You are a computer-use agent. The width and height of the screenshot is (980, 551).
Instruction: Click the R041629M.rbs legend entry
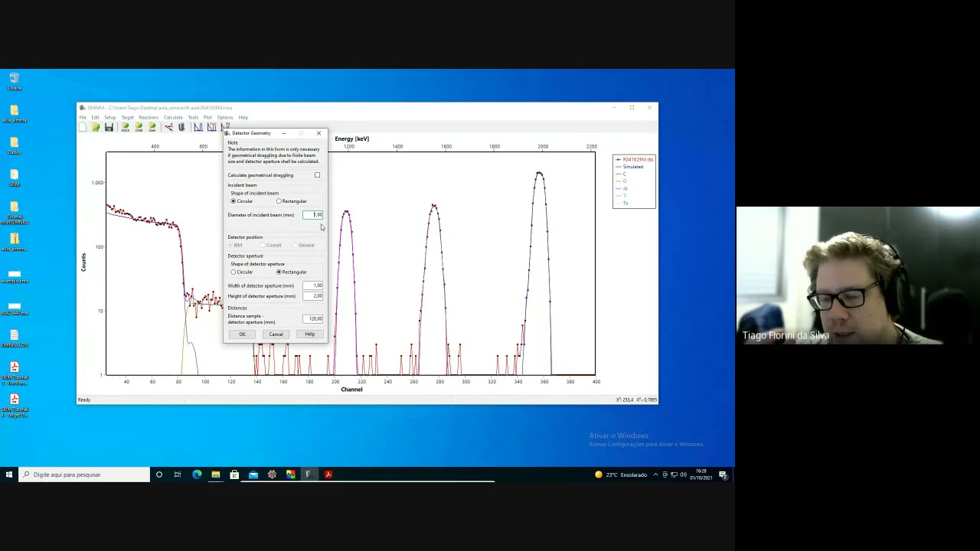click(x=635, y=159)
